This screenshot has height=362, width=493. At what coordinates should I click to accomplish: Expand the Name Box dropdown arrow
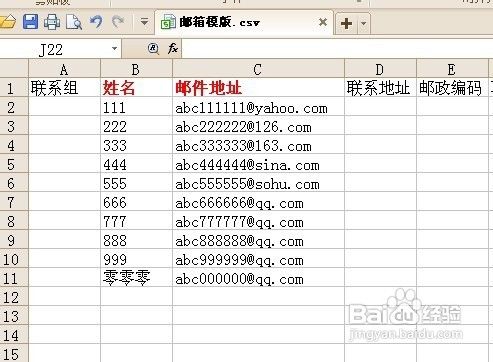pyautogui.click(x=114, y=49)
